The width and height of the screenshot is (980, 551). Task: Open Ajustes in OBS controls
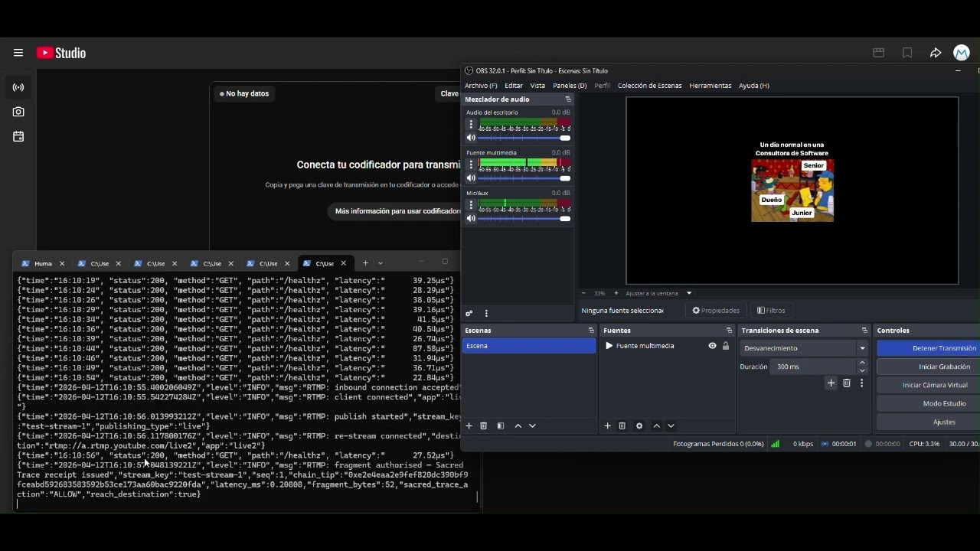[x=929, y=422]
